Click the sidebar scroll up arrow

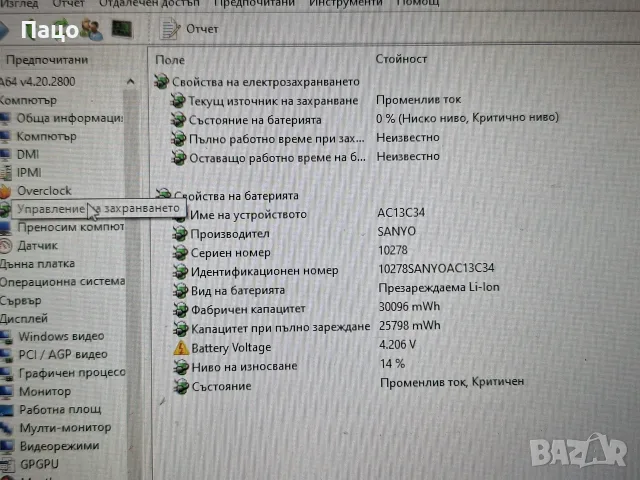[131, 82]
